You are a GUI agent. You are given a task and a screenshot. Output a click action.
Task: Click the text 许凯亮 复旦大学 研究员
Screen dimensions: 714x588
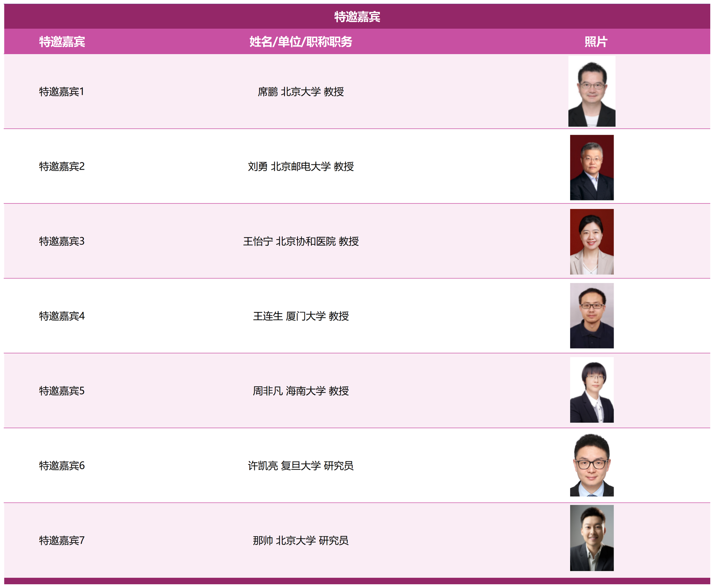click(301, 466)
